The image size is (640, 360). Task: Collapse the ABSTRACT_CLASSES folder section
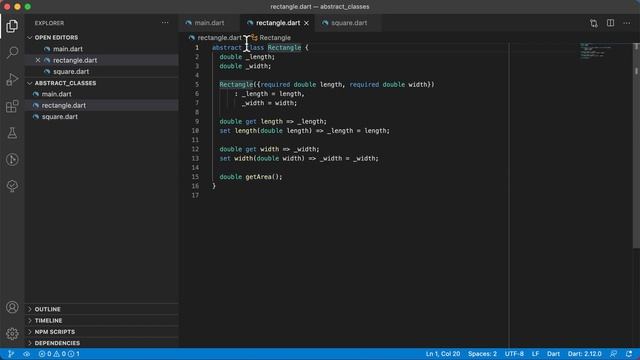coord(65,83)
